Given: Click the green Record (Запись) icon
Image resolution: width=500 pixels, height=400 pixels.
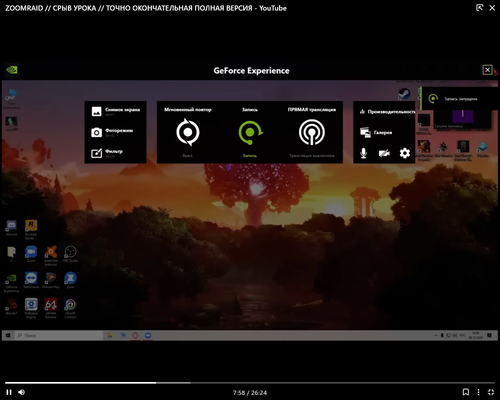Looking at the screenshot, I should click(250, 132).
